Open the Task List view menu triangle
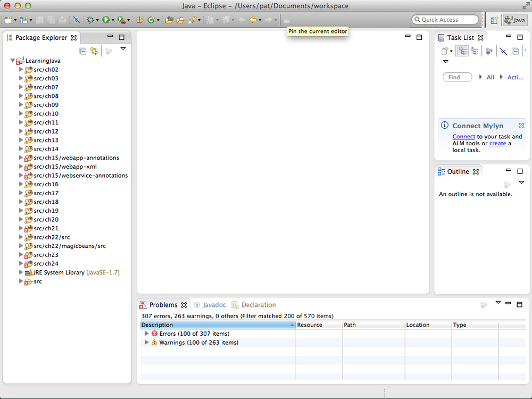Screen dimensions: 532x399 click(x=446, y=62)
